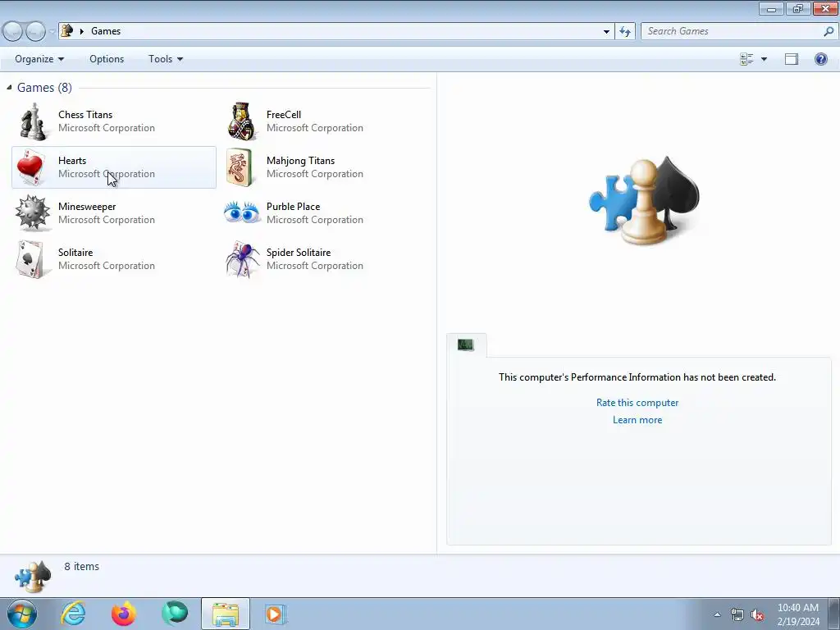Click the performance rating tab icon
Image resolution: width=840 pixels, height=630 pixels.
tap(466, 345)
